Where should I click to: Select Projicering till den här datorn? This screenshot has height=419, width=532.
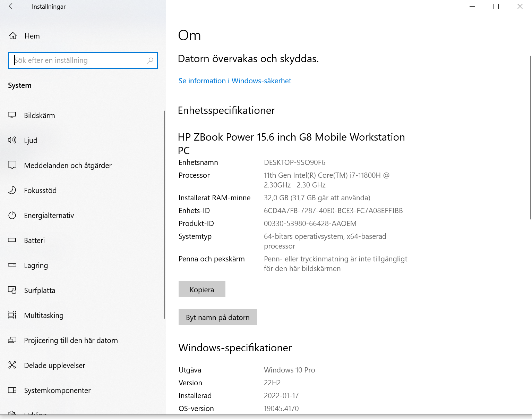pyautogui.click(x=71, y=341)
